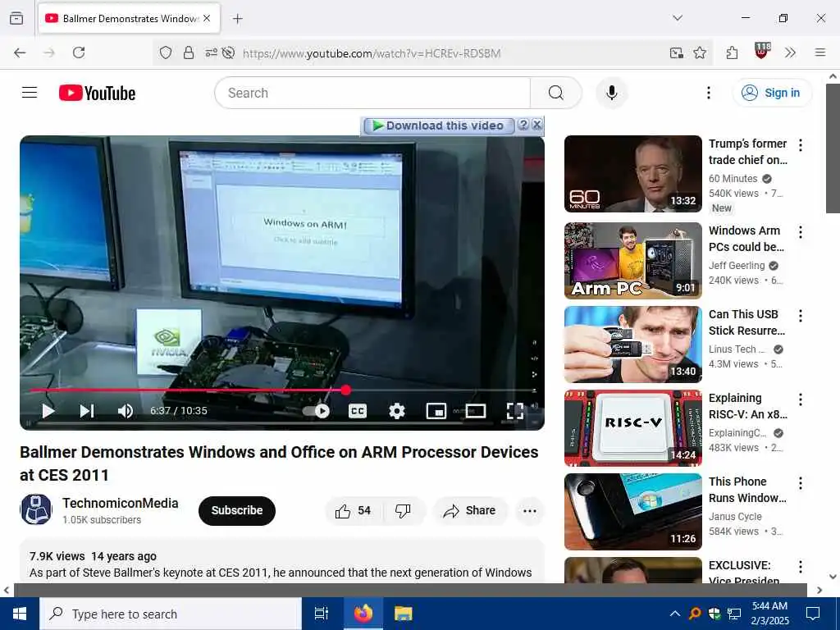Open TechnomiconMedia channel name link
This screenshot has width=840, height=630.
[120, 503]
